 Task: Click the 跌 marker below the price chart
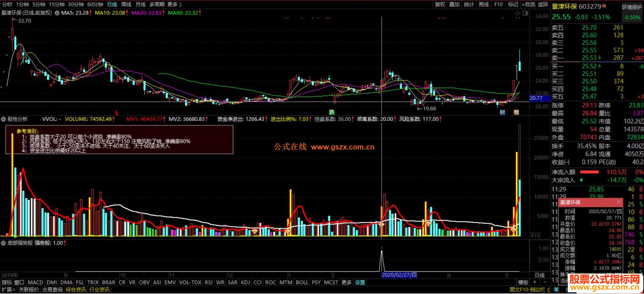332,112
